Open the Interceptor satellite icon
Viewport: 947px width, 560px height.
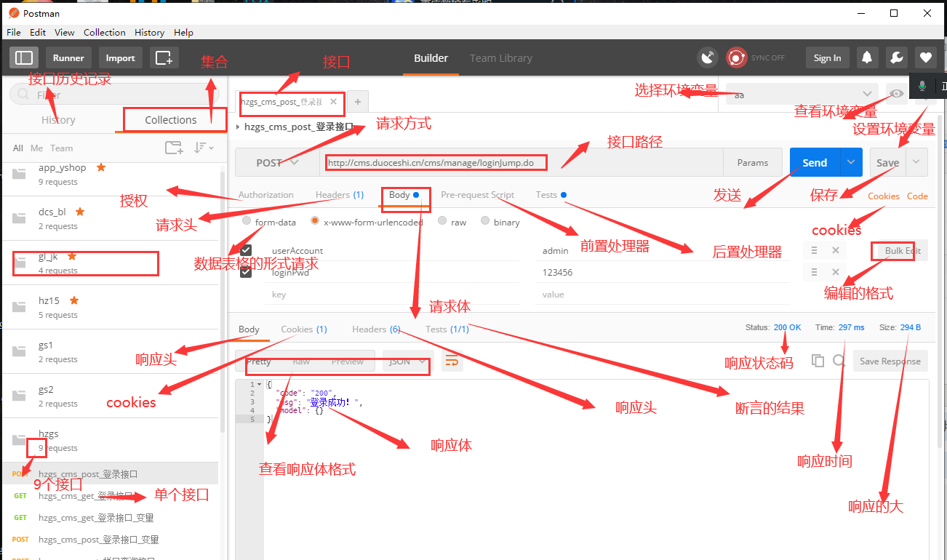tap(707, 58)
